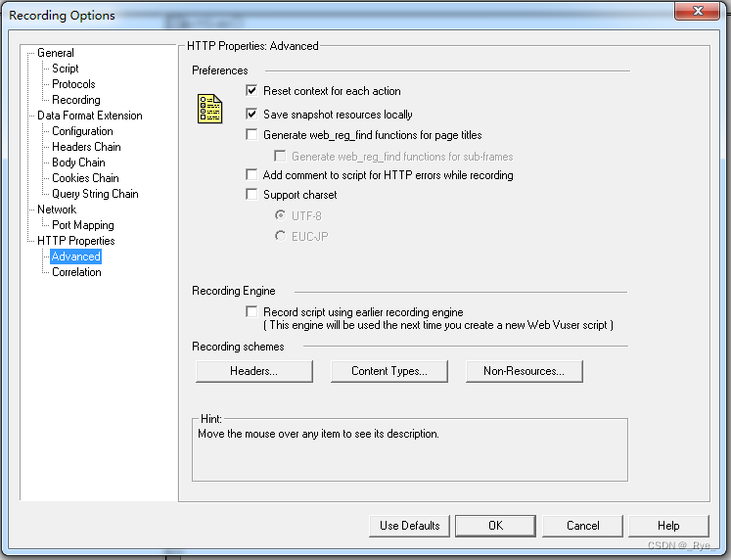731x560 pixels.
Task: Click the preferences notepad icon
Action: (x=209, y=109)
